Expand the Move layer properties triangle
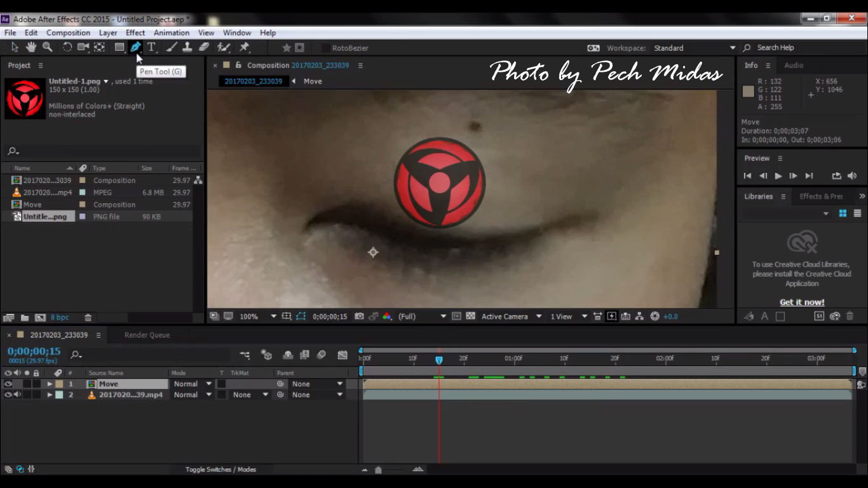The width and height of the screenshot is (868, 488). point(50,384)
